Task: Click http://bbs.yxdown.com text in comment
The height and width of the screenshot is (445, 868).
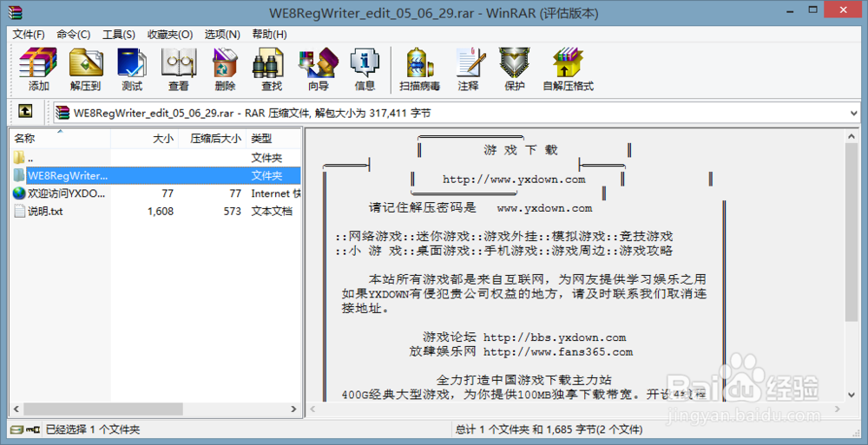Action: 555,337
